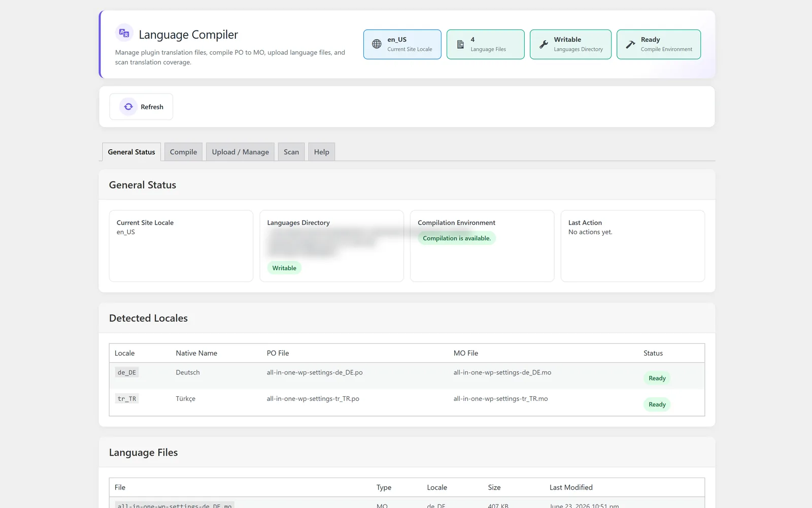Click all-in-one-wp-settings-de_DE.po file name
The width and height of the screenshot is (812, 508).
click(315, 372)
